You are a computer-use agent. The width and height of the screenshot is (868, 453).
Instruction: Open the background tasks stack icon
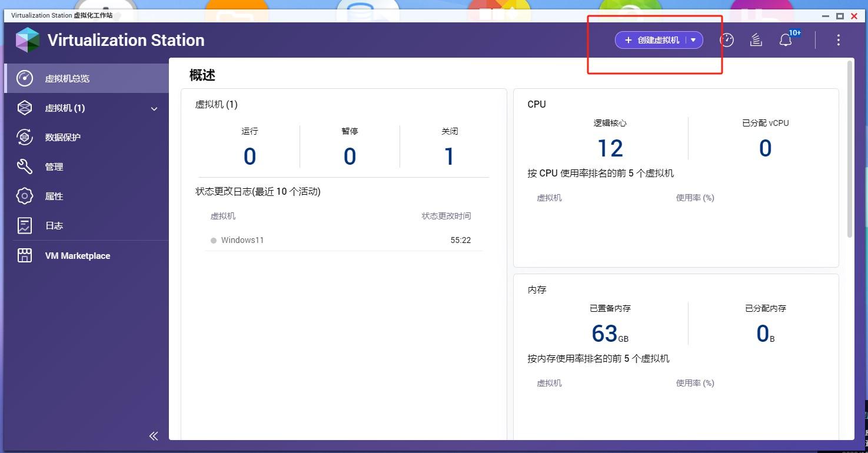pos(756,40)
